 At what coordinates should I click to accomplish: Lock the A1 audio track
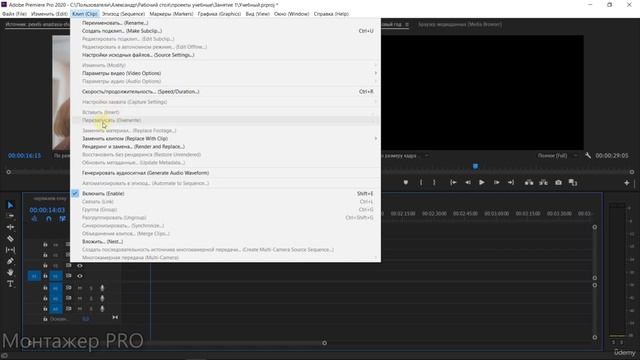pyautogui.click(x=45, y=288)
